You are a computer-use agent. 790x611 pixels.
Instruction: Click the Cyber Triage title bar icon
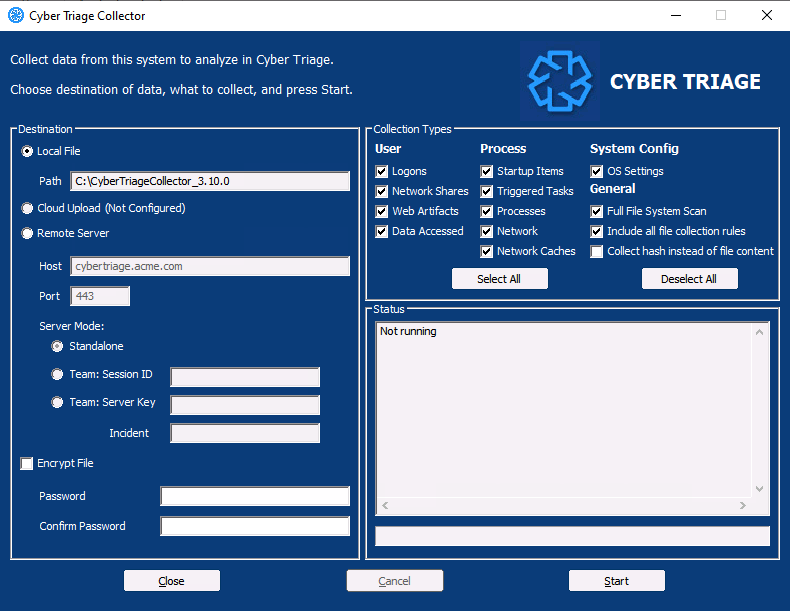16,16
